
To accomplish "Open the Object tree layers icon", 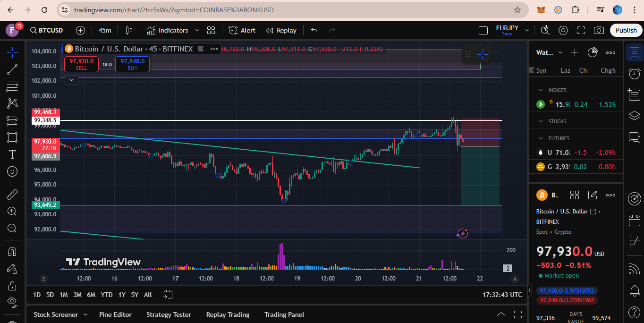I will click(634, 116).
